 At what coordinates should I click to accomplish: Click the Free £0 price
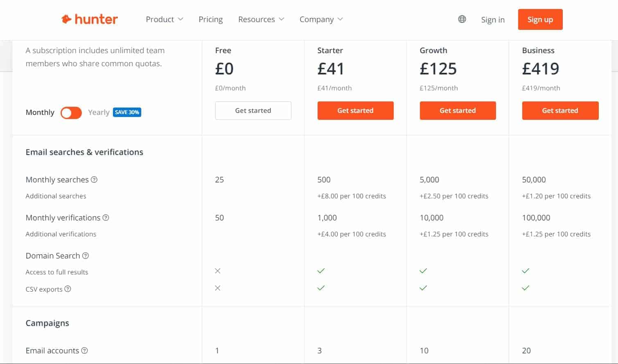(224, 69)
